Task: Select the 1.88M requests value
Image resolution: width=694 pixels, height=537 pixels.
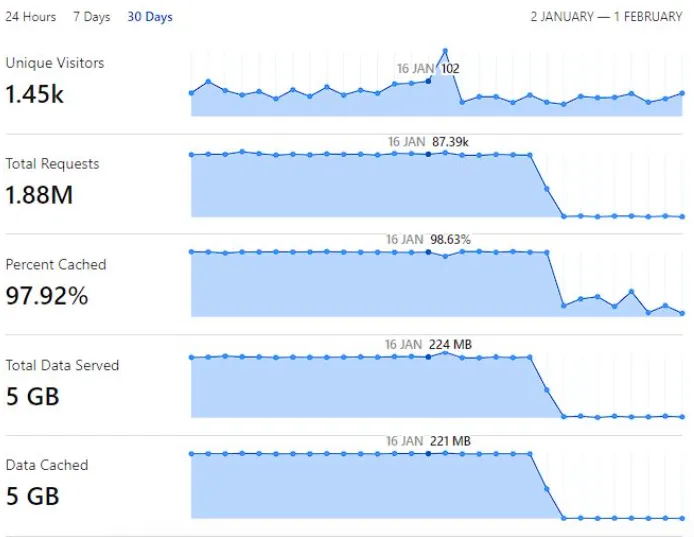Action: pyautogui.click(x=39, y=195)
